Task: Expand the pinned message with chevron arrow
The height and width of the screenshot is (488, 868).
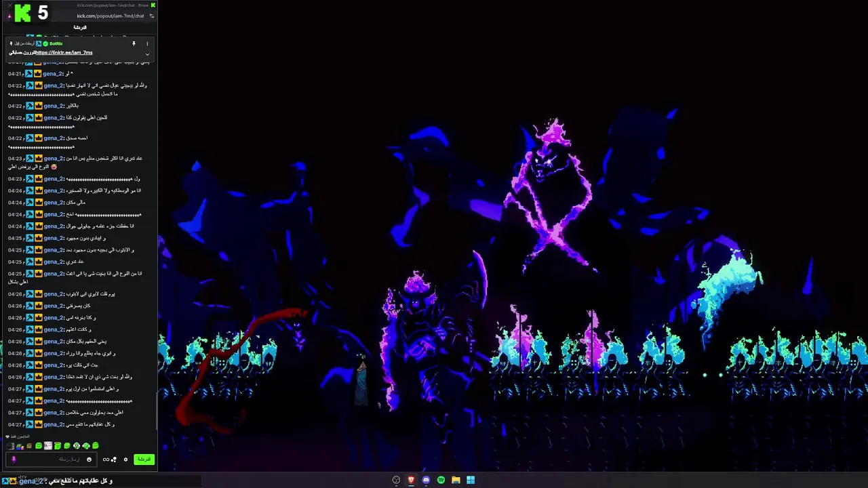Action: (x=147, y=54)
